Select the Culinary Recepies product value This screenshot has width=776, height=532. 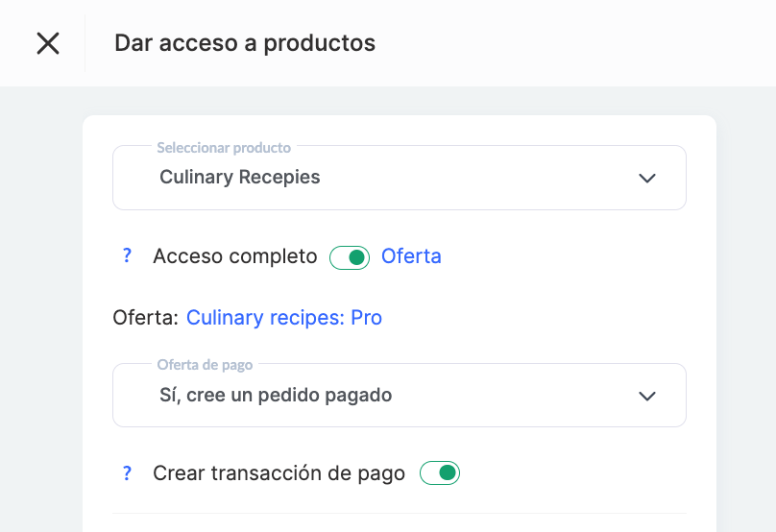pos(240,178)
